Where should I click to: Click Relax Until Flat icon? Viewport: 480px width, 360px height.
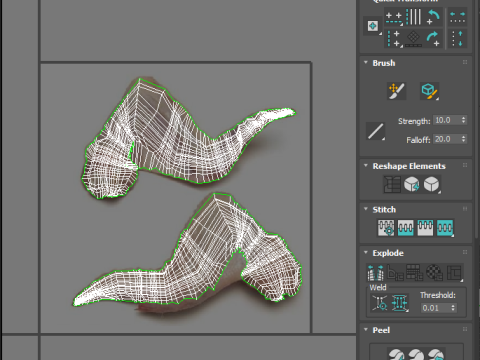point(412,184)
